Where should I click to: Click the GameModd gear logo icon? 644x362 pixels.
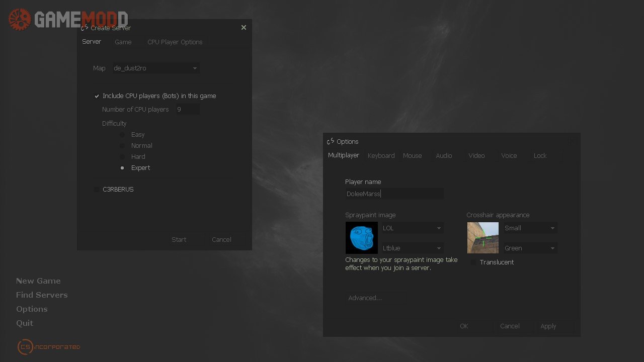tap(20, 20)
